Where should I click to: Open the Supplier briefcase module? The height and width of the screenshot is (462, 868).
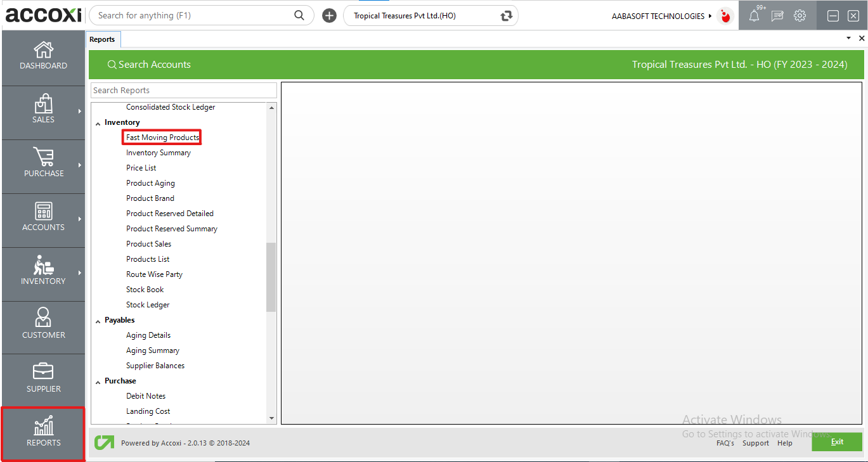point(43,379)
